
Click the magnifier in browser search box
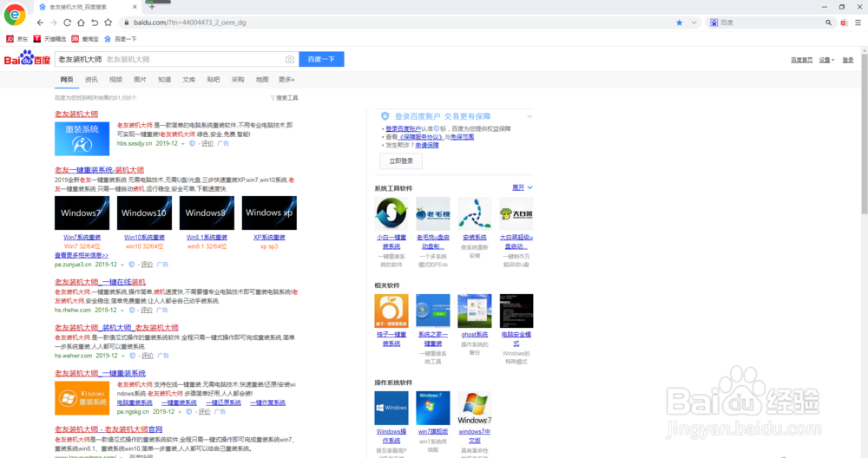828,23
